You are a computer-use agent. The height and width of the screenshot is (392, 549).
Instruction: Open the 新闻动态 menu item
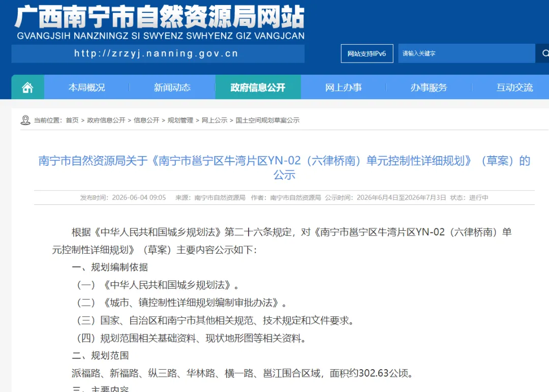[x=172, y=87]
